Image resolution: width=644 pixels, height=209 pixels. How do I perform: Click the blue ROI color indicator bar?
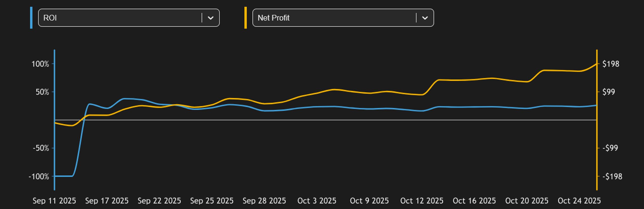(x=31, y=18)
